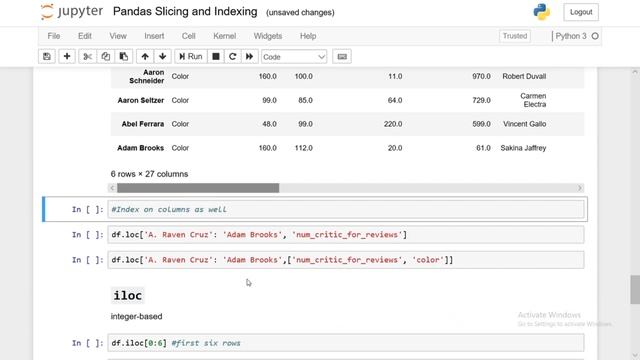The width and height of the screenshot is (640, 360).
Task: Click the table scrollbar right arrow
Action: (580, 188)
